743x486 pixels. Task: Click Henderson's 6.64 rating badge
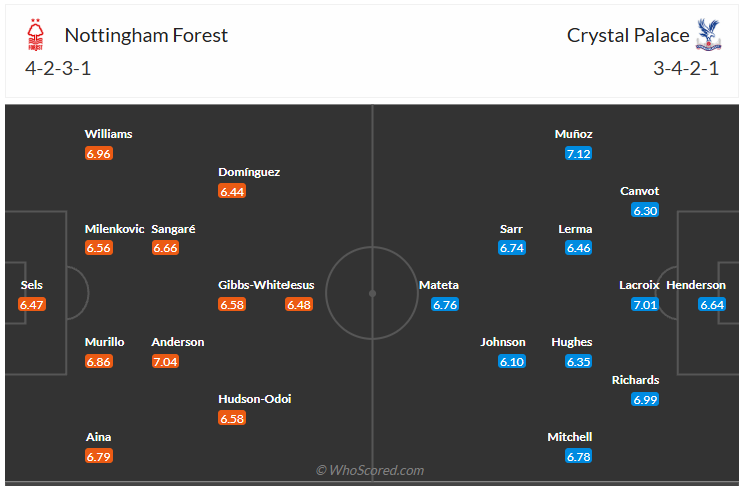pyautogui.click(x=712, y=305)
